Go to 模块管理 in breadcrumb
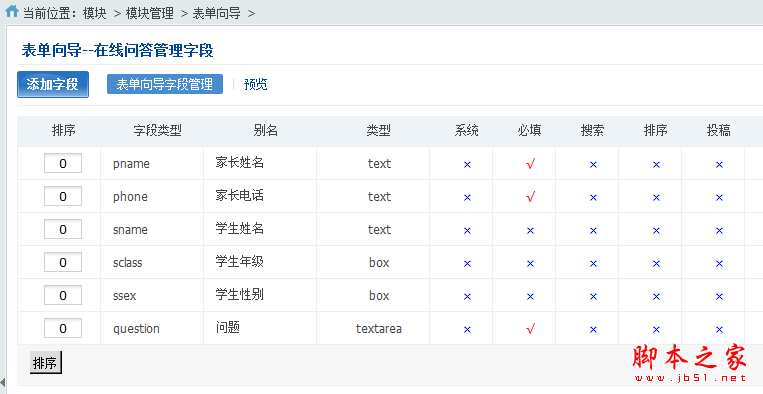Image resolution: width=763 pixels, height=394 pixels. pyautogui.click(x=150, y=13)
